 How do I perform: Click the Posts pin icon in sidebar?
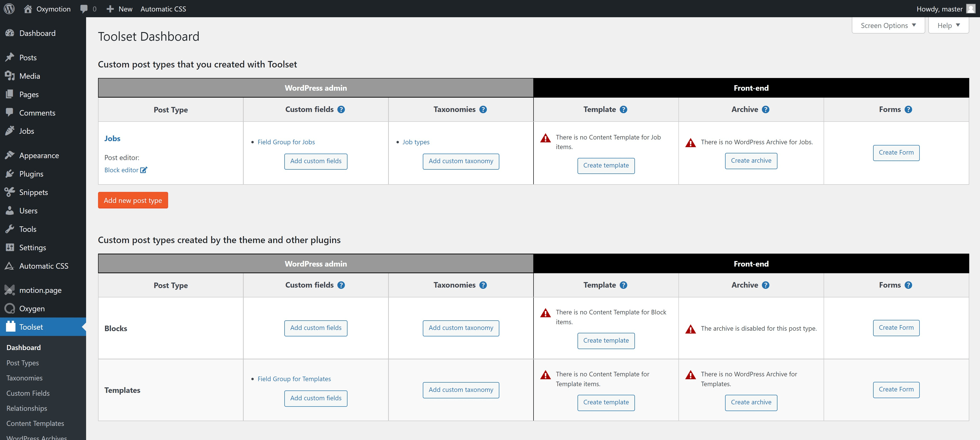pos(10,57)
